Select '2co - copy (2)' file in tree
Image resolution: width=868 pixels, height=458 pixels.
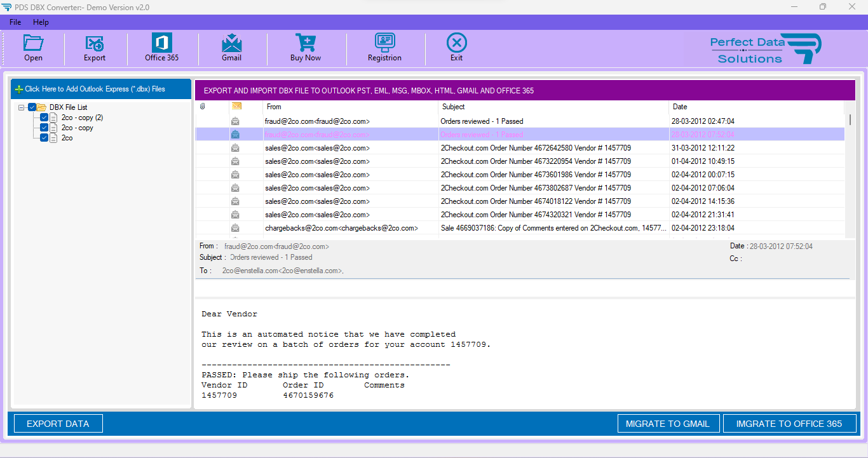pyautogui.click(x=82, y=118)
